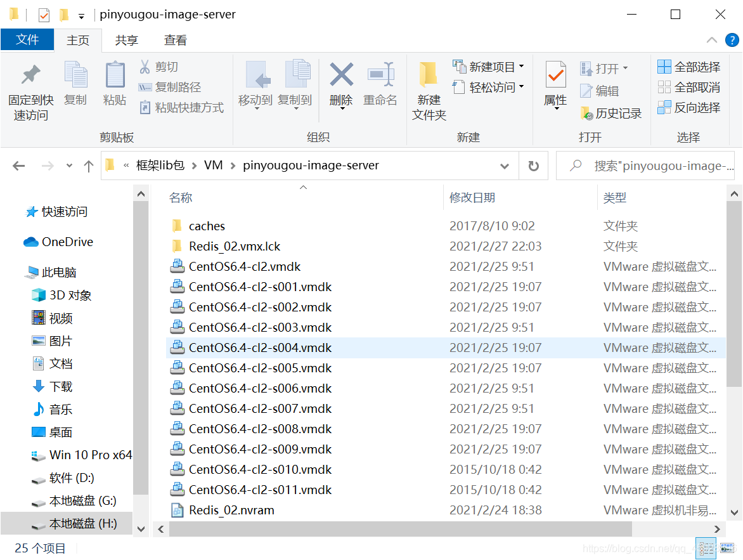
Task: Click the Rename icon
Action: 380,74
